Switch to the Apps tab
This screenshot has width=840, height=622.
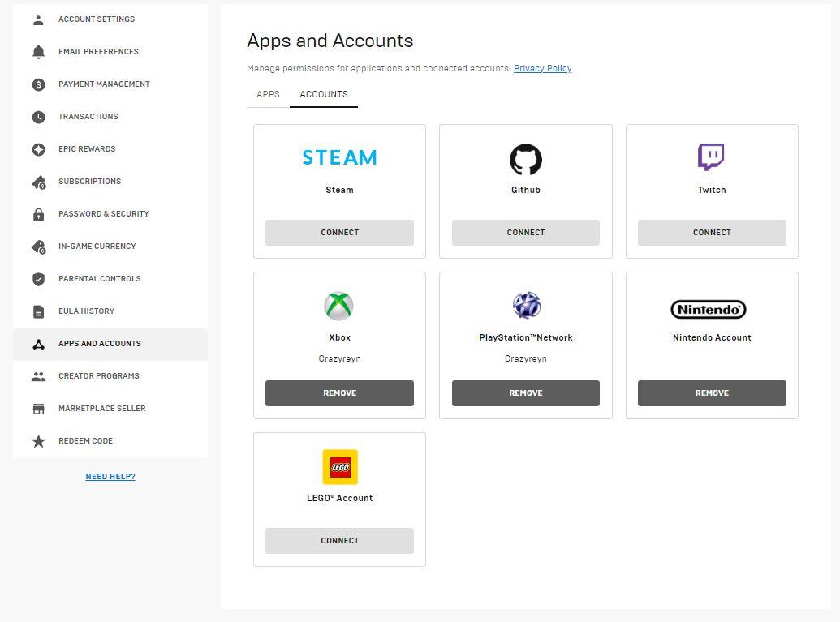[x=268, y=94]
